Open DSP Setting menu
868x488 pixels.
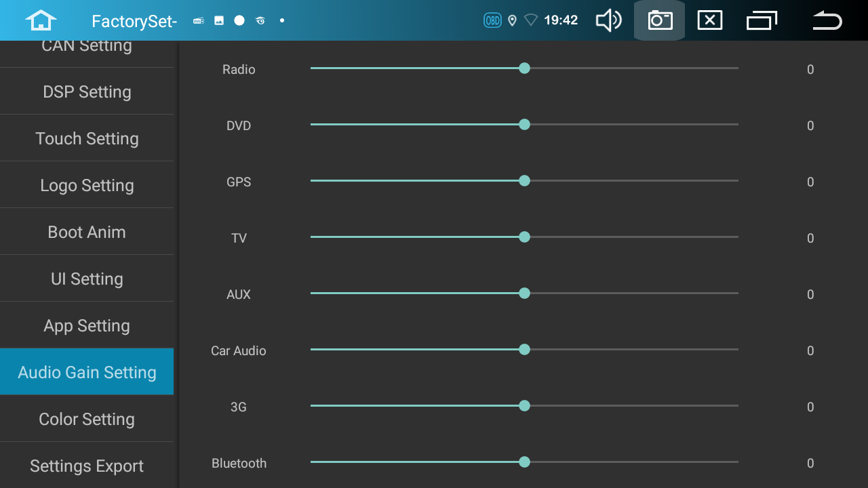pyautogui.click(x=87, y=91)
